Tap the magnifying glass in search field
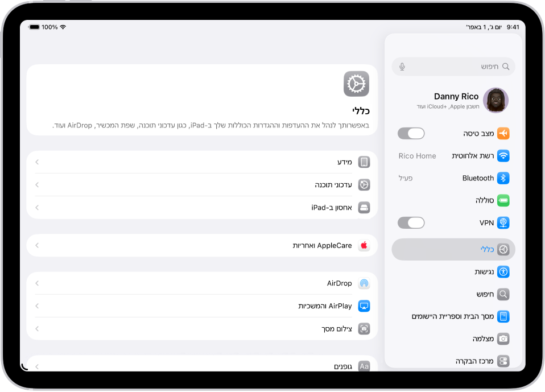The width and height of the screenshot is (545, 392). pos(506,67)
